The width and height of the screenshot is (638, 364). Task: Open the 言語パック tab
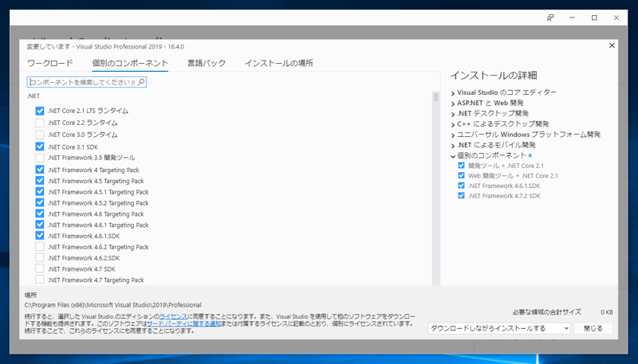(207, 64)
